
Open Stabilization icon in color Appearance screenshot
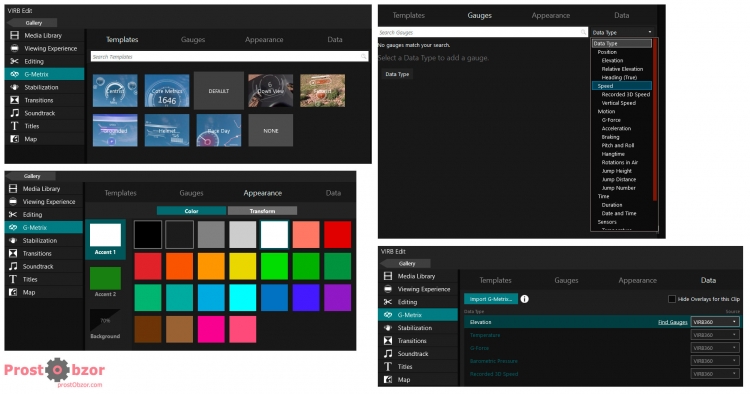click(13, 241)
